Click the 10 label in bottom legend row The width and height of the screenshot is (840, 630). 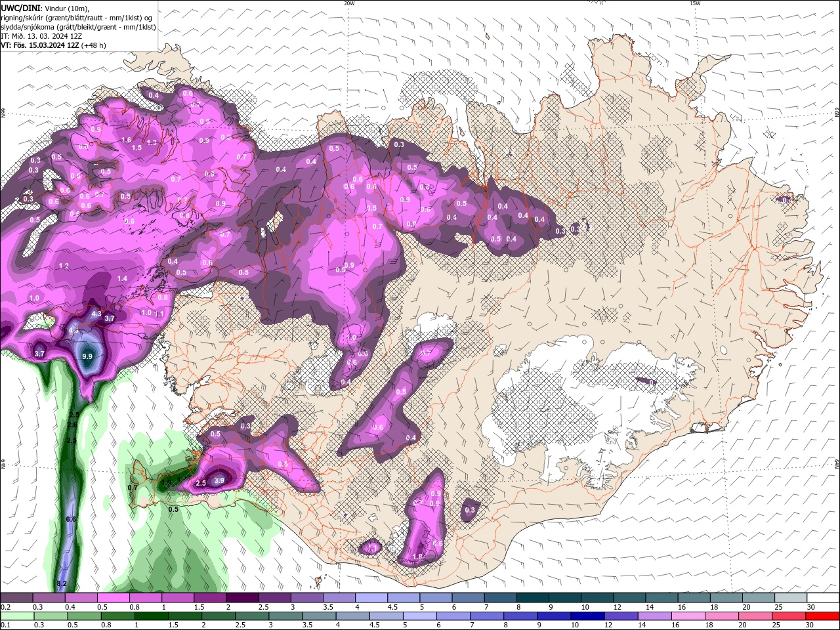click(575, 625)
